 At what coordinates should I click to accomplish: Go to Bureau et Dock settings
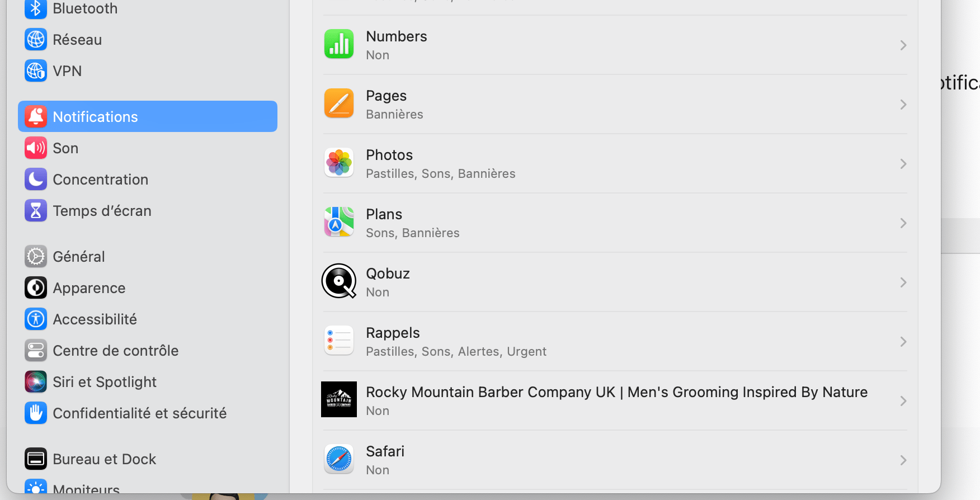[148, 459]
